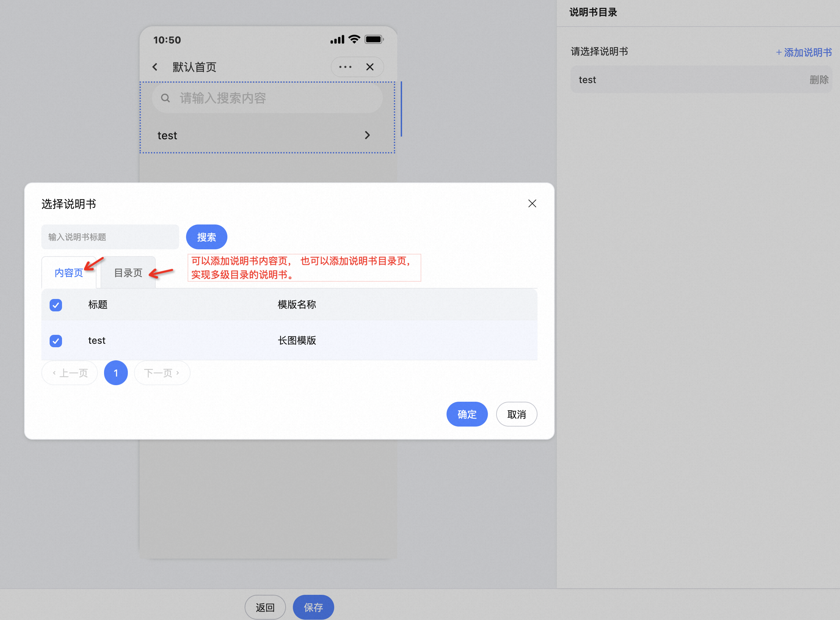
Task: Tap the signal strength bars icon
Action: (x=337, y=40)
